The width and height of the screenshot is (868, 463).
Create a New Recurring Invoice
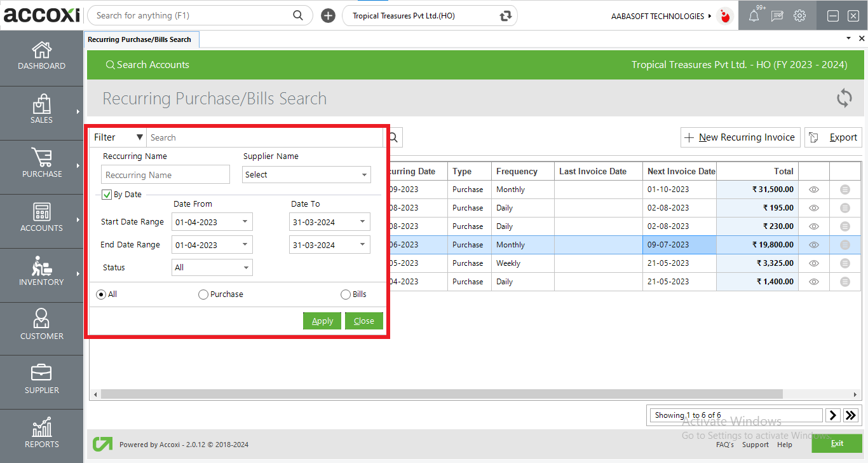pyautogui.click(x=740, y=137)
